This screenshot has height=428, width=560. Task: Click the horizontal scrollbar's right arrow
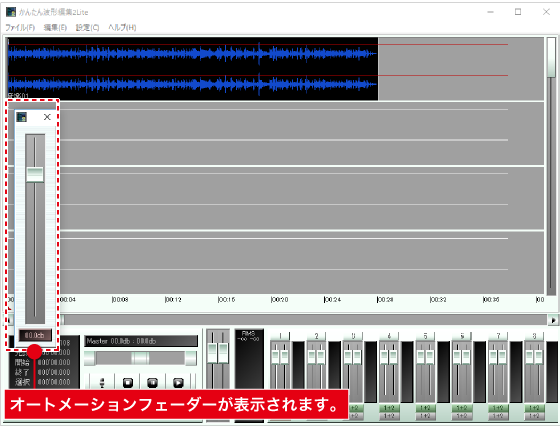[553, 320]
